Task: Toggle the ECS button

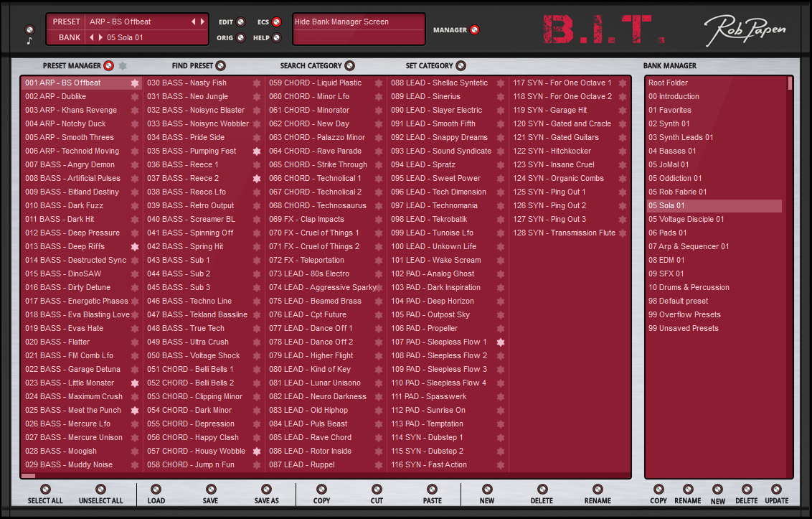Action: [276, 22]
